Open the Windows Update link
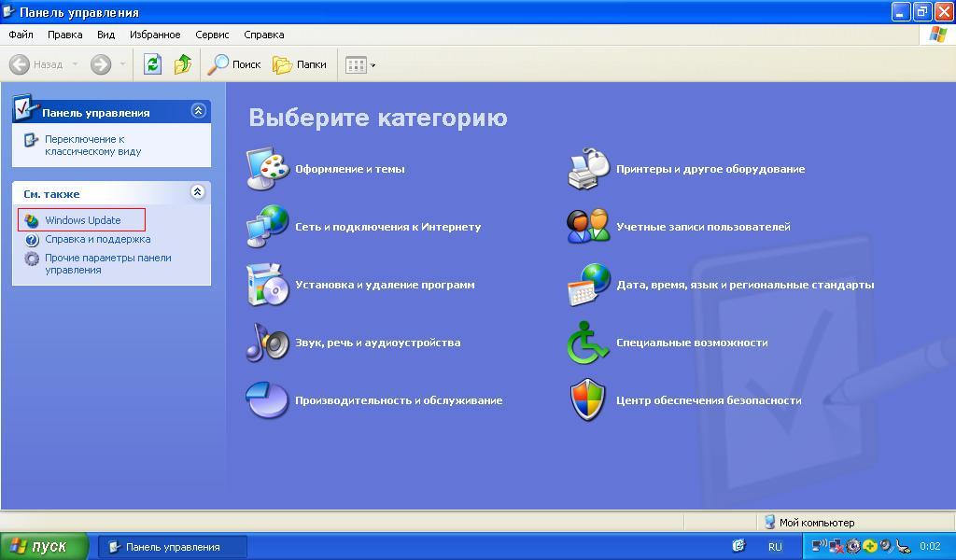This screenshot has height=560, width=956. [x=83, y=220]
